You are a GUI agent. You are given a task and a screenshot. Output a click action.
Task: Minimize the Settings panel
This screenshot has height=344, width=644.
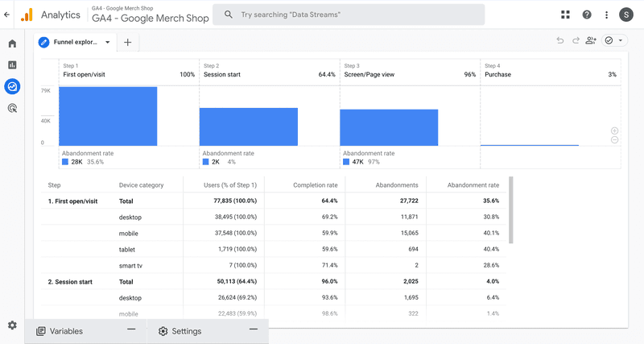(x=253, y=329)
